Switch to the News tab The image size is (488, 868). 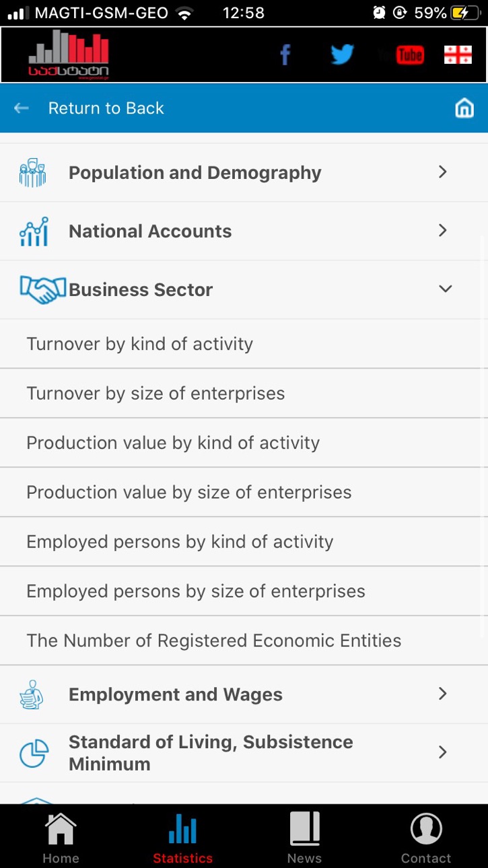(x=304, y=838)
